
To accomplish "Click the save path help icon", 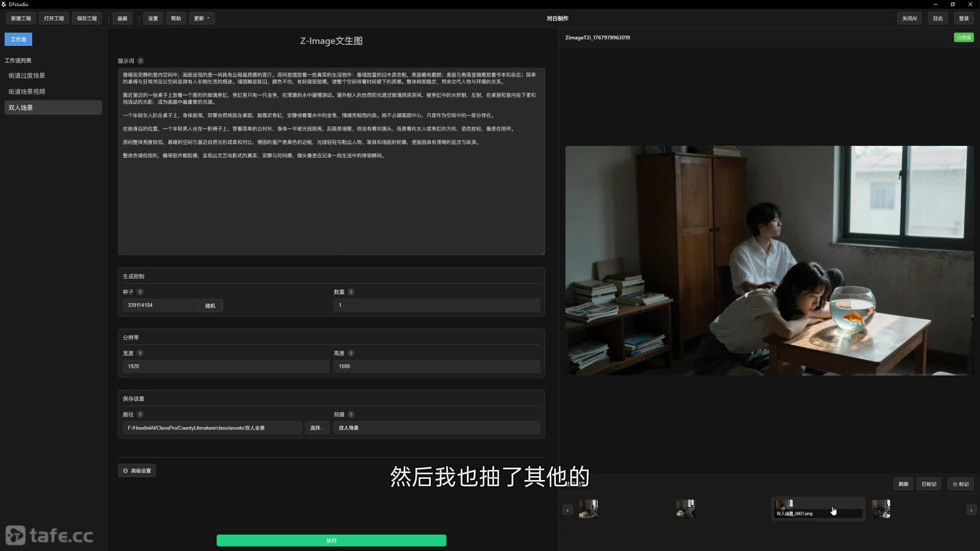I will coord(140,414).
